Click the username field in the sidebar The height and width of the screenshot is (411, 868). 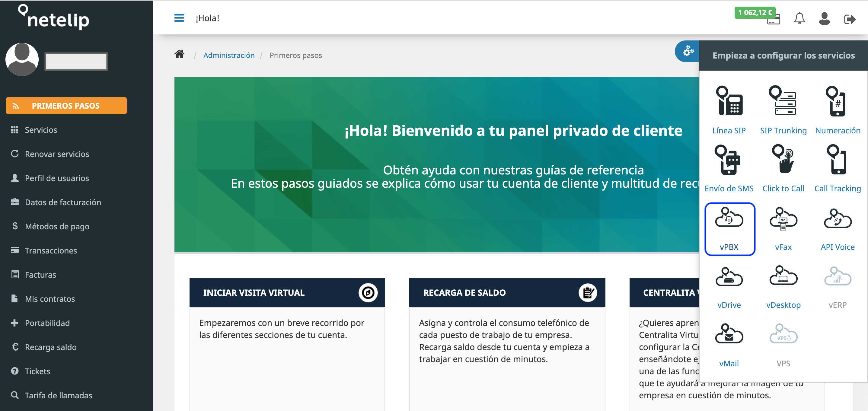click(x=76, y=61)
